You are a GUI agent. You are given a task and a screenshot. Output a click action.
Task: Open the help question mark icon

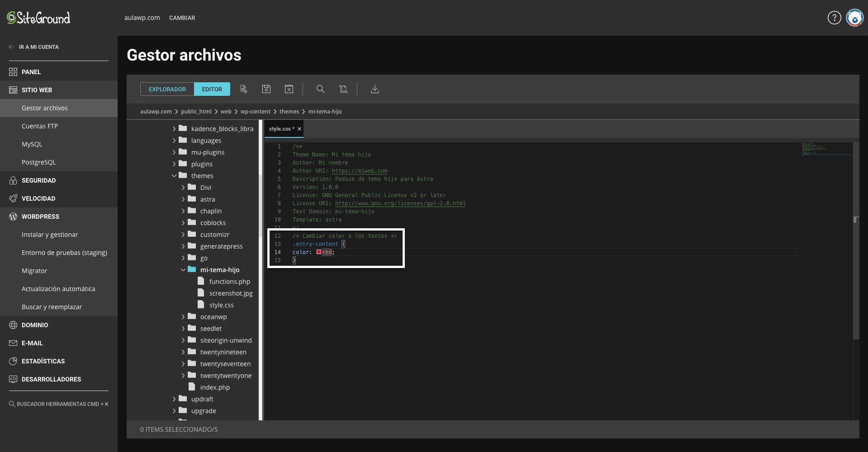point(834,18)
